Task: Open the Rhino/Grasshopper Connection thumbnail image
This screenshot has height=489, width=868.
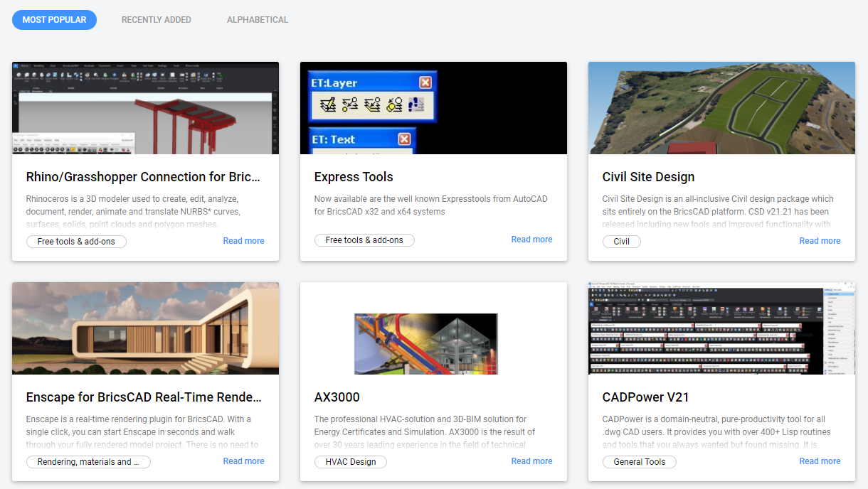Action: pos(145,108)
